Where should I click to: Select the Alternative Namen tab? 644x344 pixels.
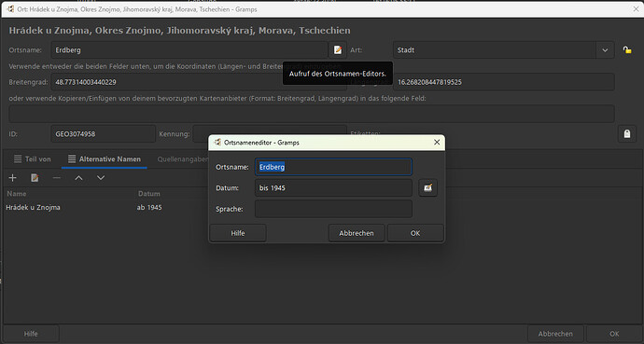pos(105,159)
